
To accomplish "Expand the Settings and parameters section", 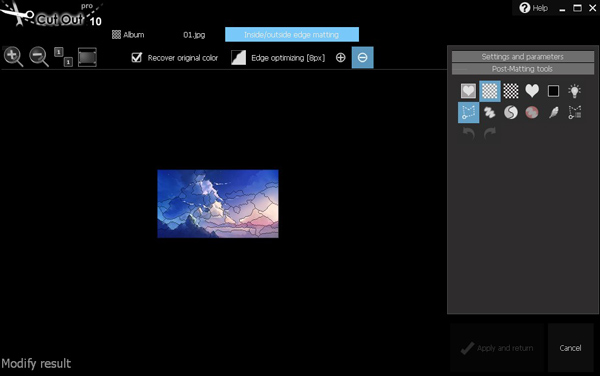I will click(523, 57).
